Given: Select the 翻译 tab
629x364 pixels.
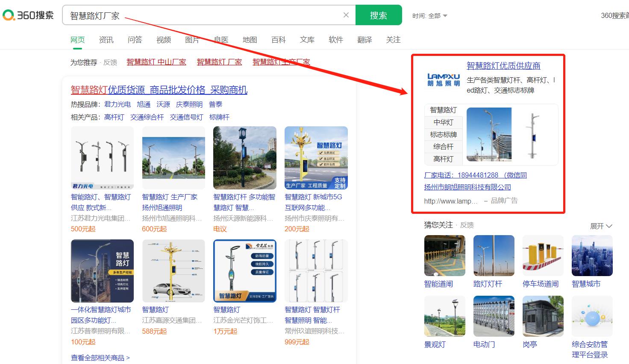Looking at the screenshot, I should [364, 40].
